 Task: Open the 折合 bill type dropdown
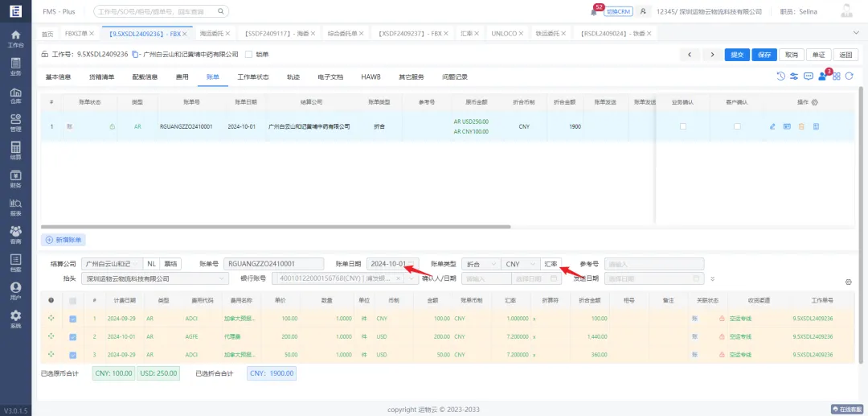[x=481, y=264]
